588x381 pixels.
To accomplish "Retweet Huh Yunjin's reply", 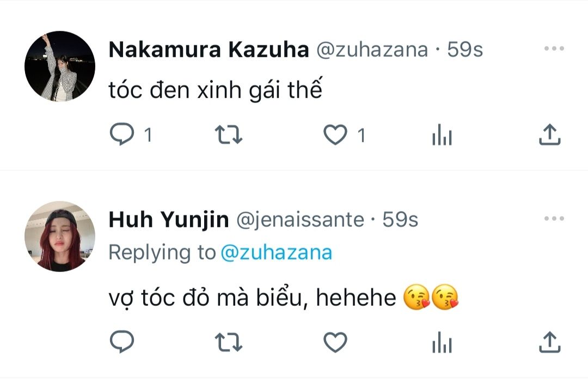I will pos(229,342).
